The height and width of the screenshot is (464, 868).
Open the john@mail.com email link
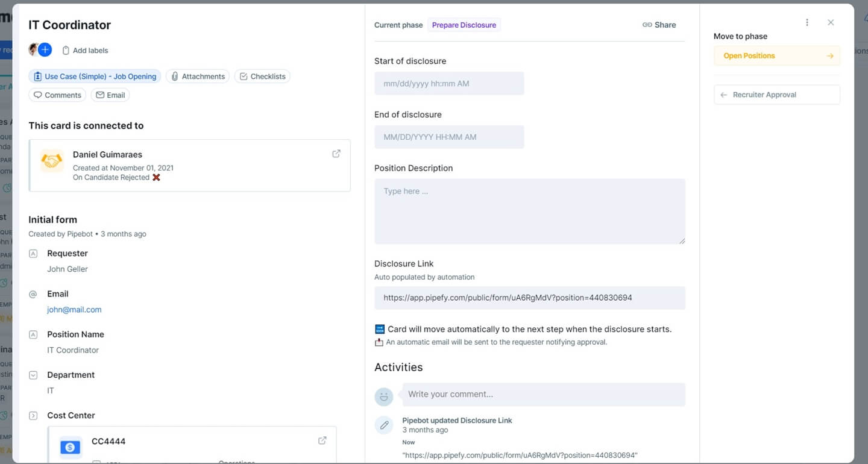pos(74,310)
